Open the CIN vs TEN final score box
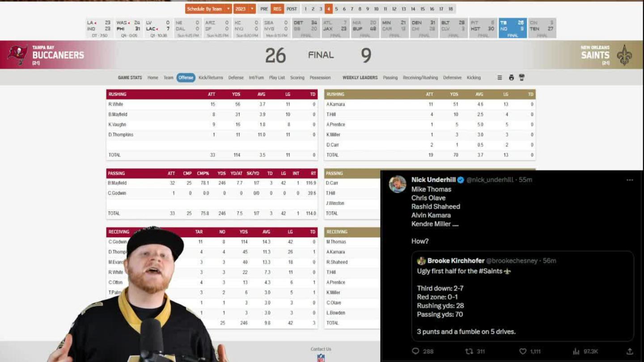644x362 pixels. pyautogui.click(x=542, y=28)
